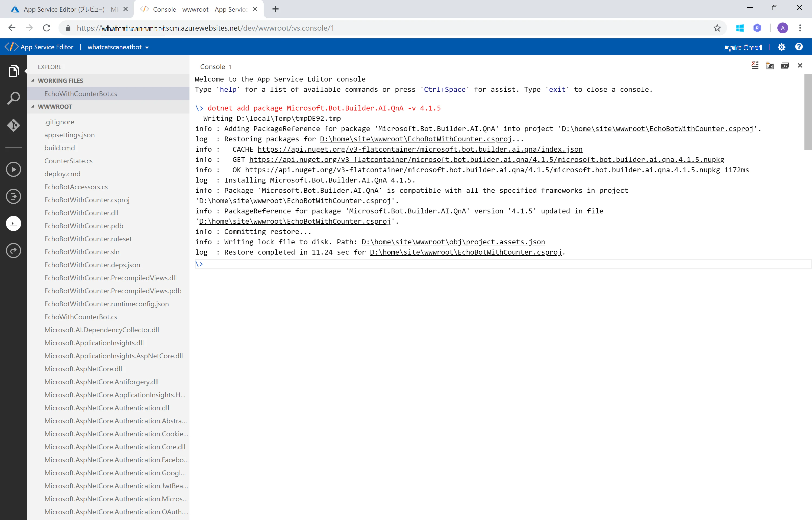Viewport: 812px width, 520px height.
Task: Open the Search sidebar icon
Action: (14, 98)
